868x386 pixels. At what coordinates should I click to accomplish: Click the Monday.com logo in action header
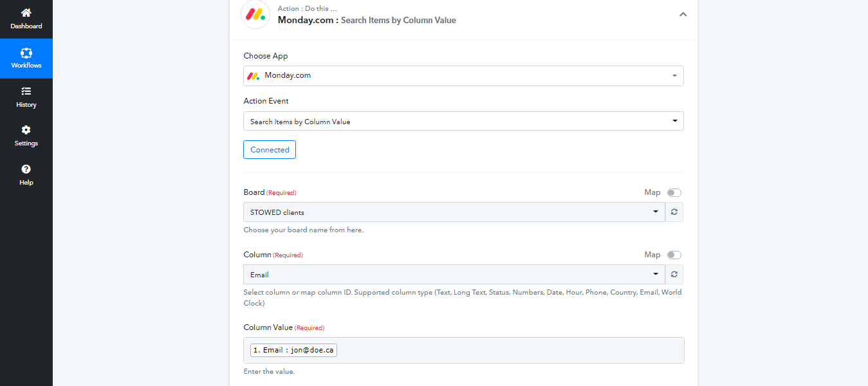[x=255, y=14]
